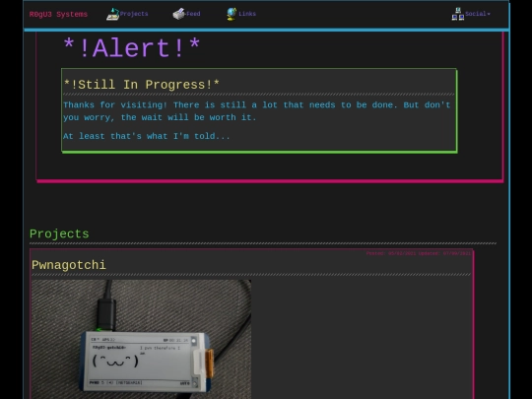Click the *!Alert!* heading
The width and height of the screenshot is (532, 399).
[x=132, y=47]
